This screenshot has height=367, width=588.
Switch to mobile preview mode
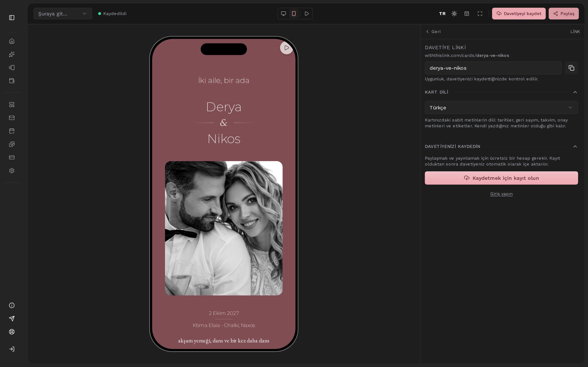coord(294,14)
